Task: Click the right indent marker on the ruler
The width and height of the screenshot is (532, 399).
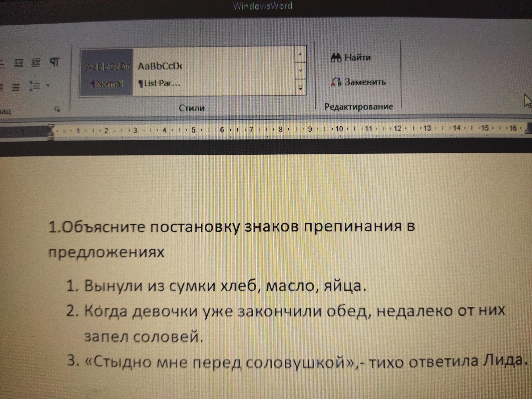Action: [x=528, y=131]
